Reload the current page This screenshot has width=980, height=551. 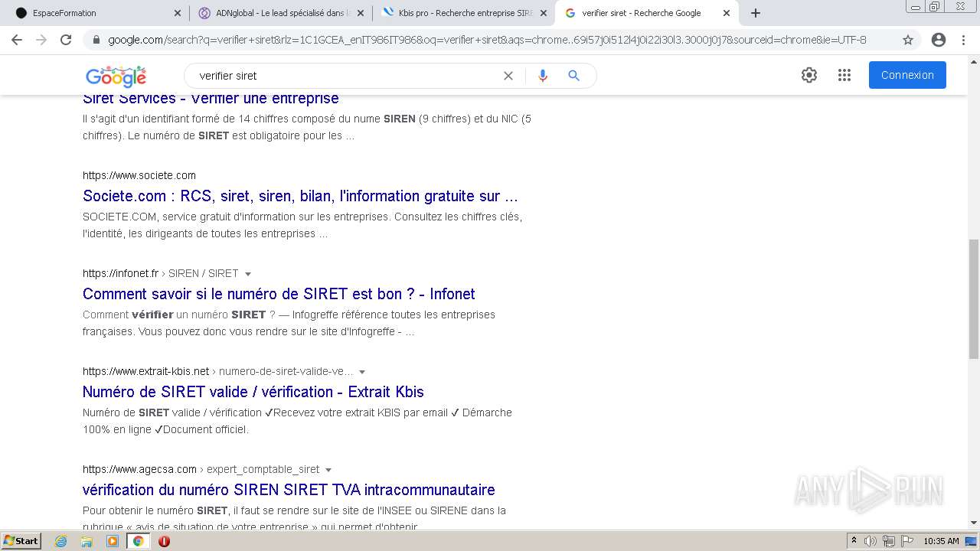[x=66, y=40]
